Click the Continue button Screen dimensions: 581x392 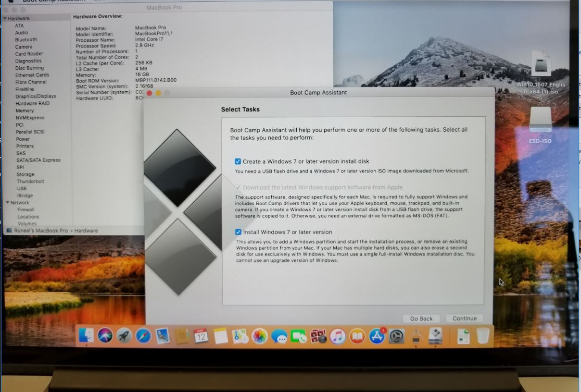point(464,318)
